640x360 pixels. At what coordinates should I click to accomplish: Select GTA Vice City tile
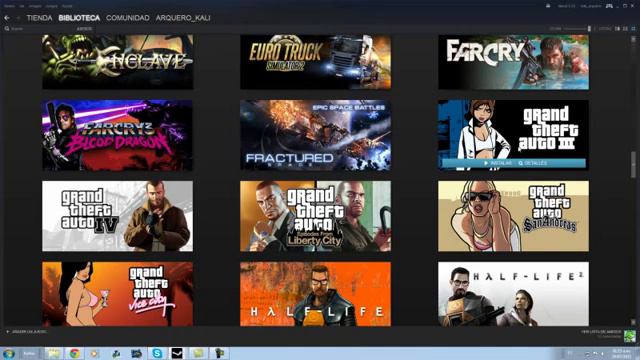point(118,294)
